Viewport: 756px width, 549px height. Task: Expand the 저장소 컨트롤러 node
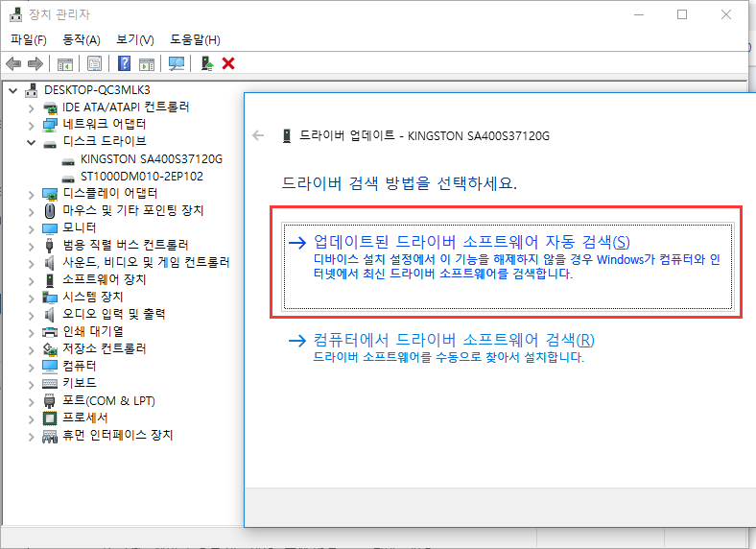32,349
